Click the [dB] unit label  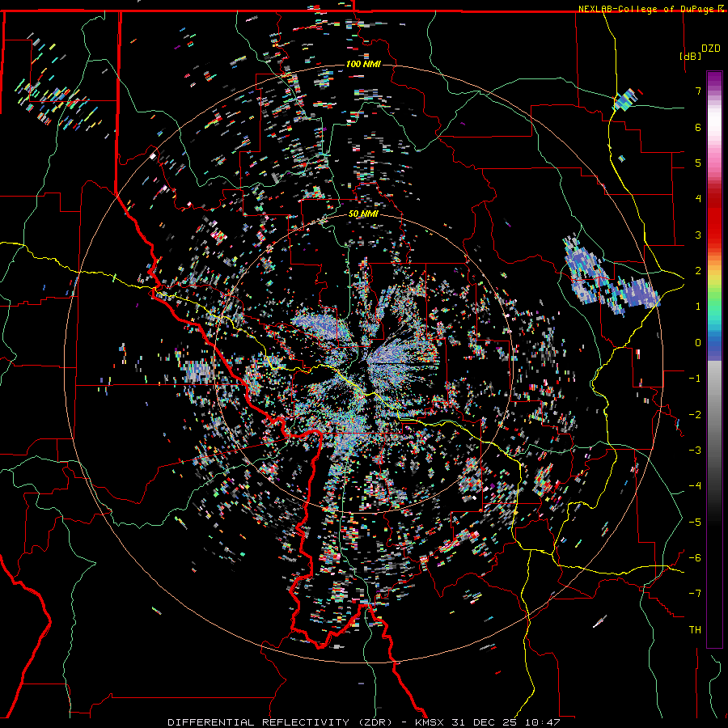point(690,56)
